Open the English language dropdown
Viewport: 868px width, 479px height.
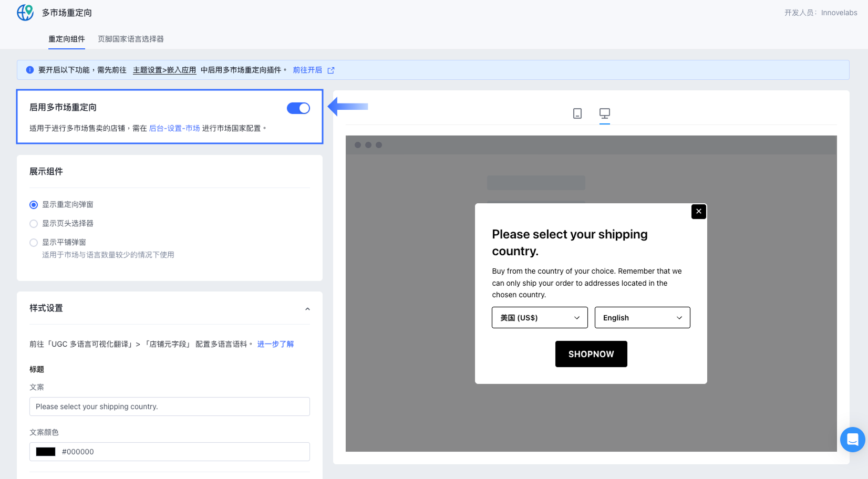pos(642,318)
